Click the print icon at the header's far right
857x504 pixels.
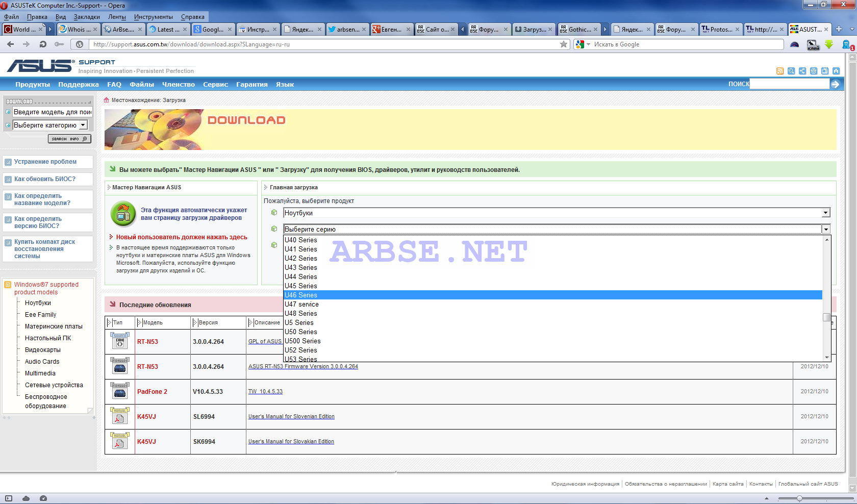tap(836, 71)
